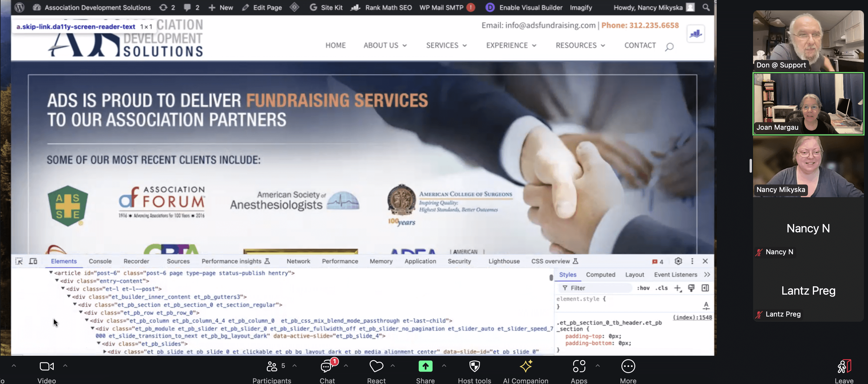Toggle the :hov pseudo-class filter in Styles

coord(644,288)
